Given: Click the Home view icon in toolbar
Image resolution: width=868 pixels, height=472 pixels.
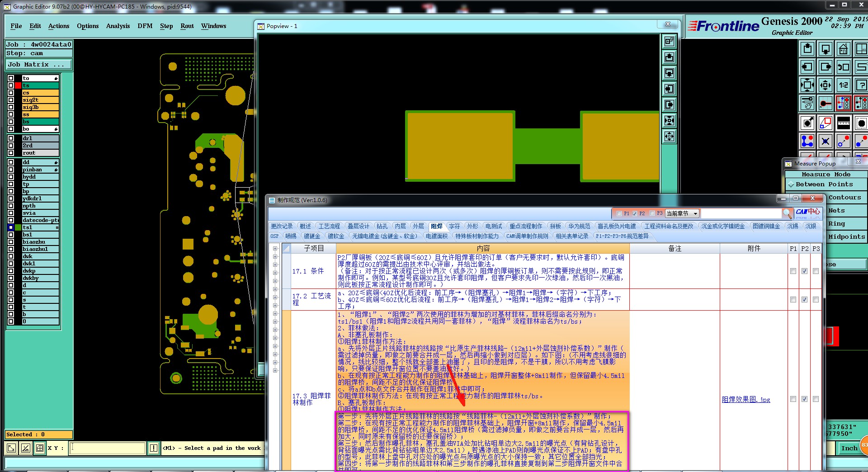Looking at the screenshot, I should [x=843, y=49].
